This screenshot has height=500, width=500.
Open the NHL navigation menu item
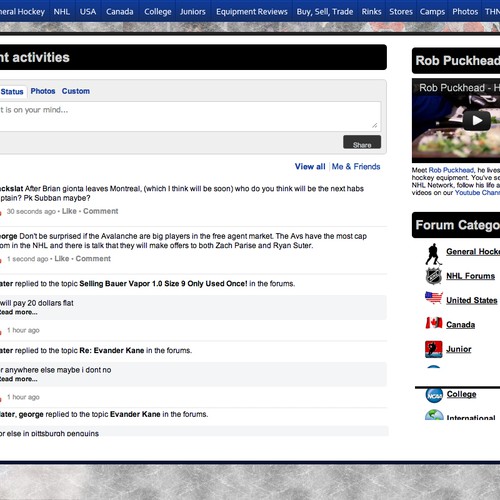point(62,12)
